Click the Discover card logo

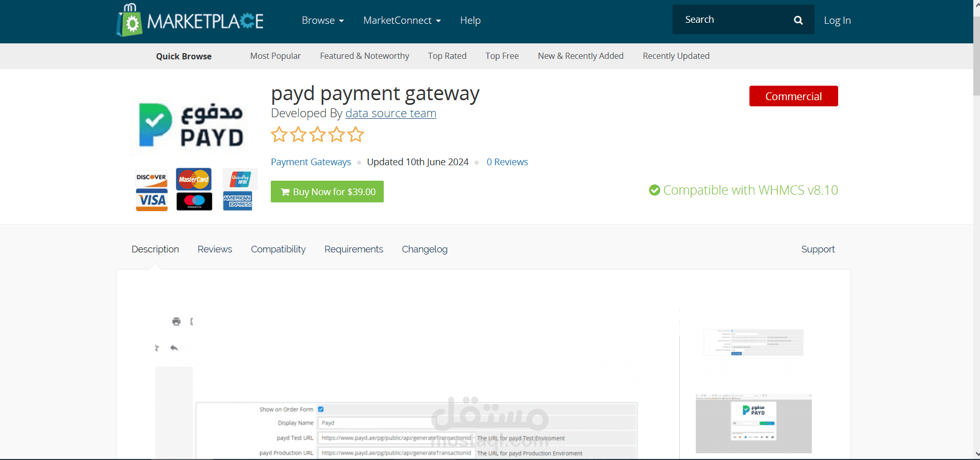[151, 178]
